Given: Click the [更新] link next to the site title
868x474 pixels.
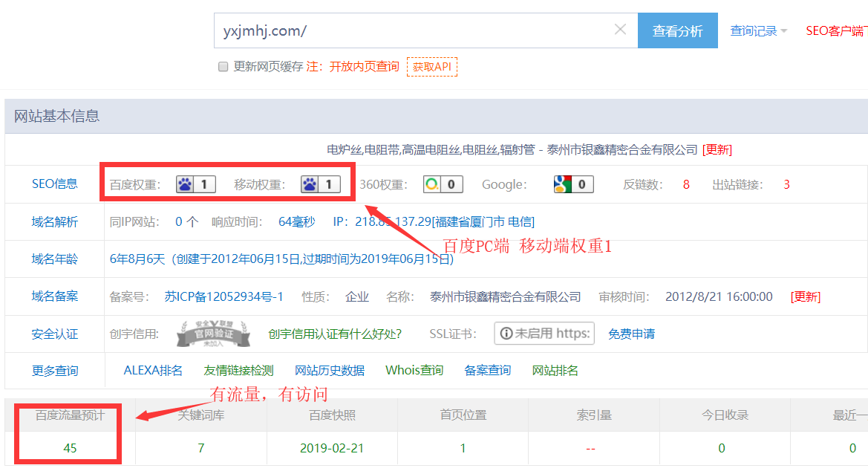Looking at the screenshot, I should click(717, 150).
